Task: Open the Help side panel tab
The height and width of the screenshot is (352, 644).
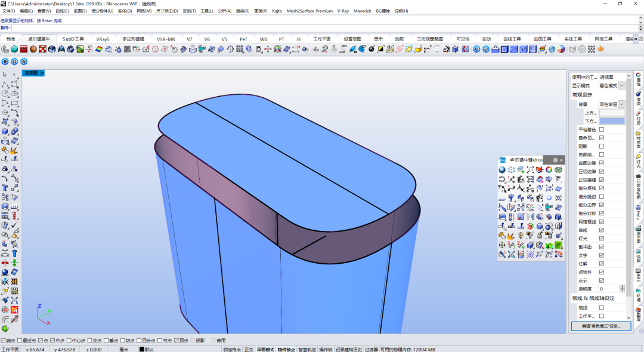Action: pyautogui.click(x=639, y=212)
